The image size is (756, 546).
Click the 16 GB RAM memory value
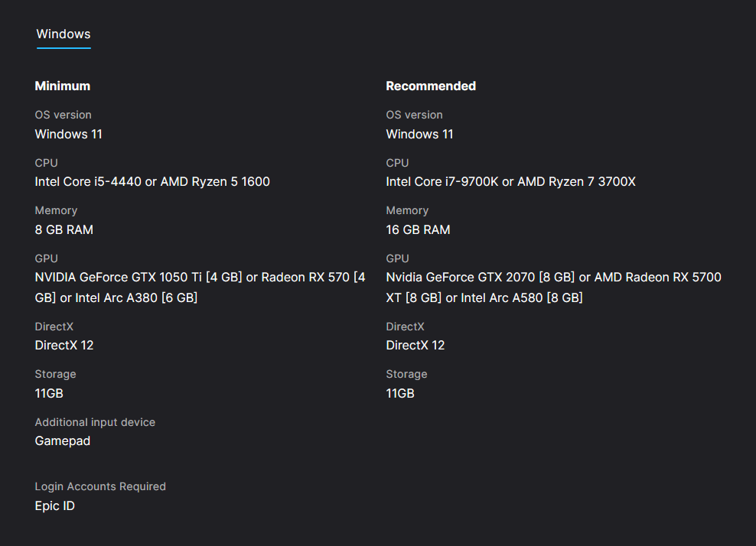click(x=418, y=229)
